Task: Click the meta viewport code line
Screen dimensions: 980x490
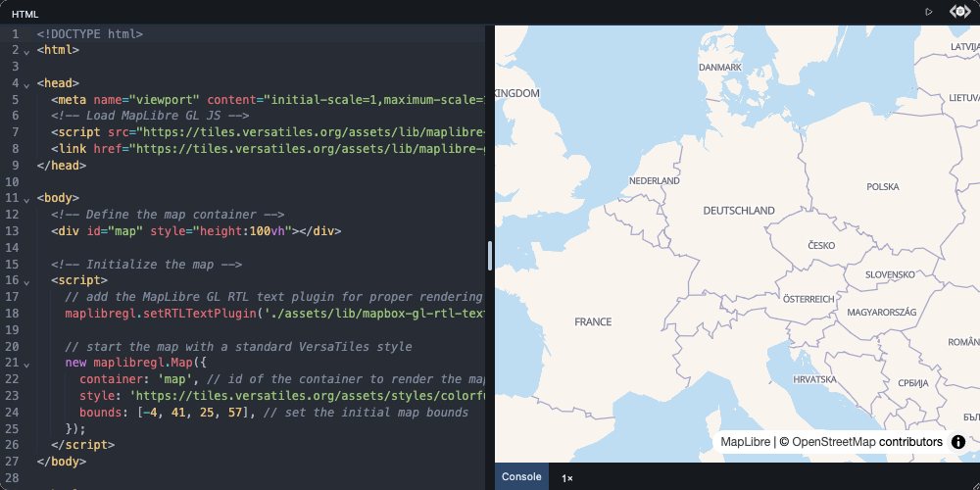Action: point(268,100)
